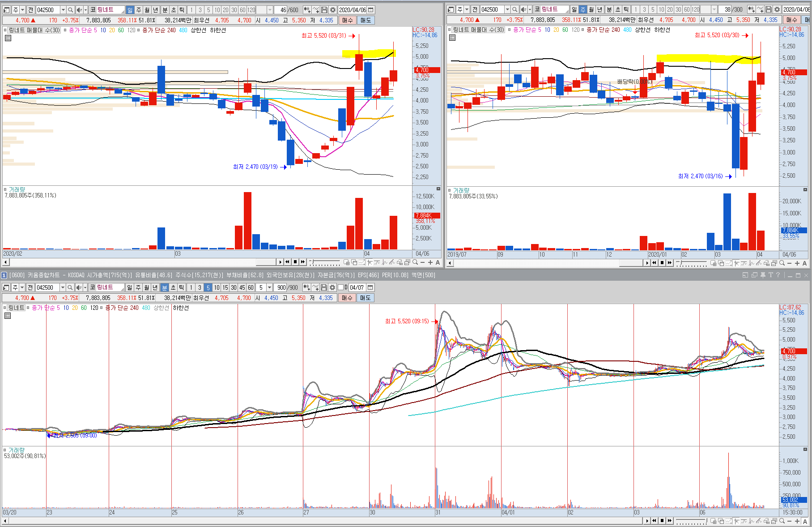Screen dimensions: 812x527
Task: Select the 월 (monthly) period in top-left chart
Action: [147, 10]
